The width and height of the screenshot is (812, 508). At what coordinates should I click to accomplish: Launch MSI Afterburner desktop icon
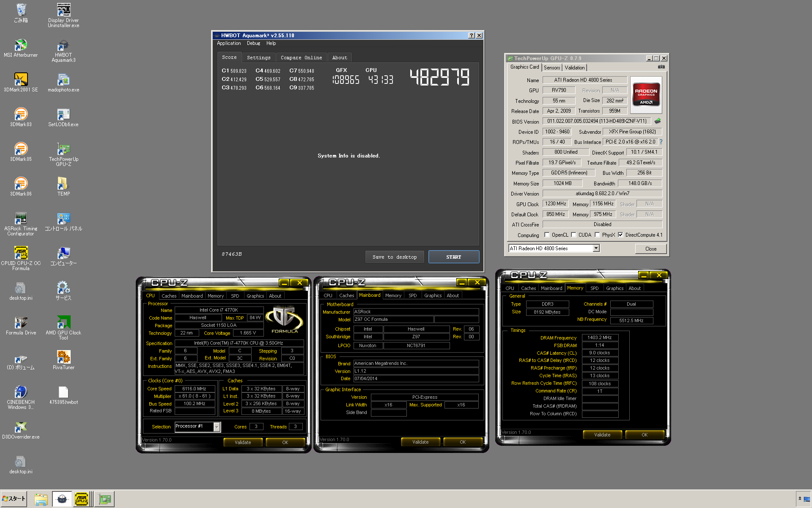point(21,48)
